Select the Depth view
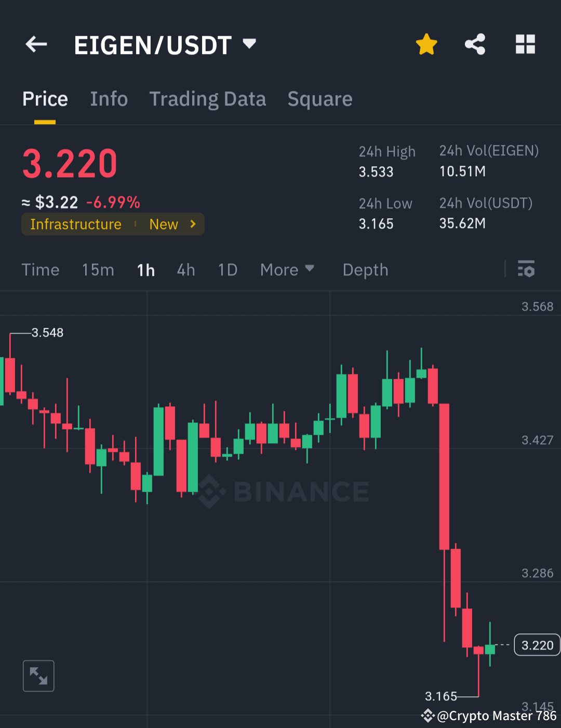Image resolution: width=561 pixels, height=728 pixels. 365,269
